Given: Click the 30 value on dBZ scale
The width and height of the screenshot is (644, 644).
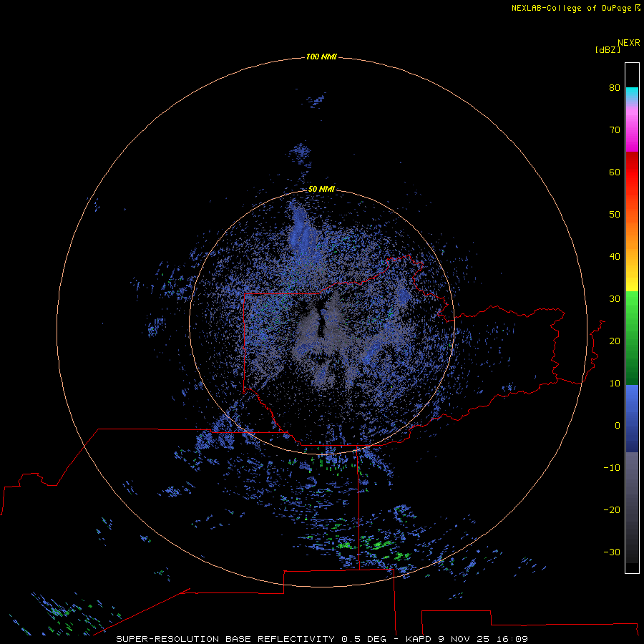Looking at the screenshot, I should (x=615, y=298).
